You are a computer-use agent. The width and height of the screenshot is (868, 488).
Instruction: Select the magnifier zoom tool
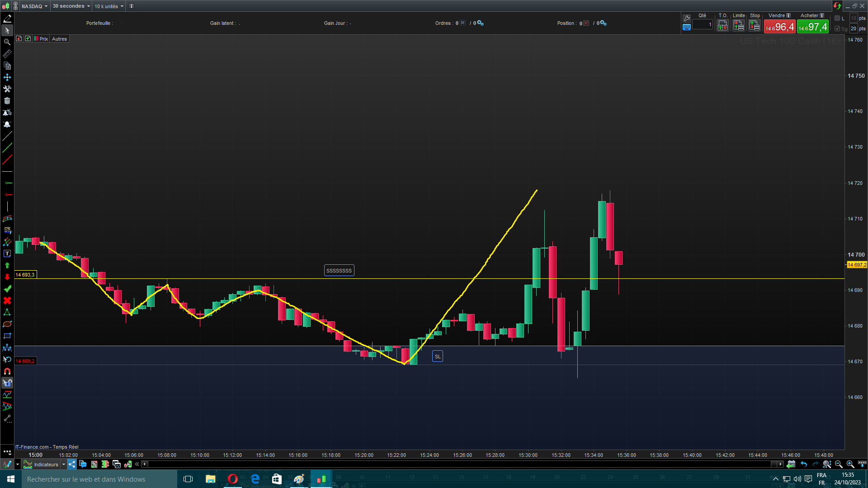[7, 42]
